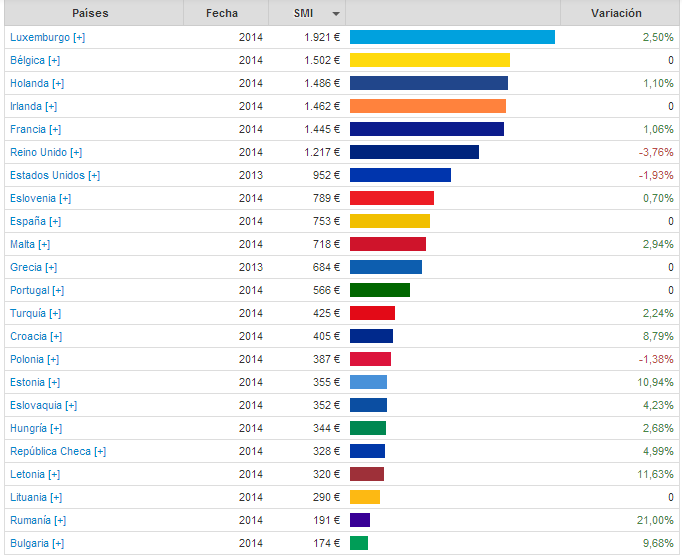Click the light blue Luxemburgo bar

point(452,37)
